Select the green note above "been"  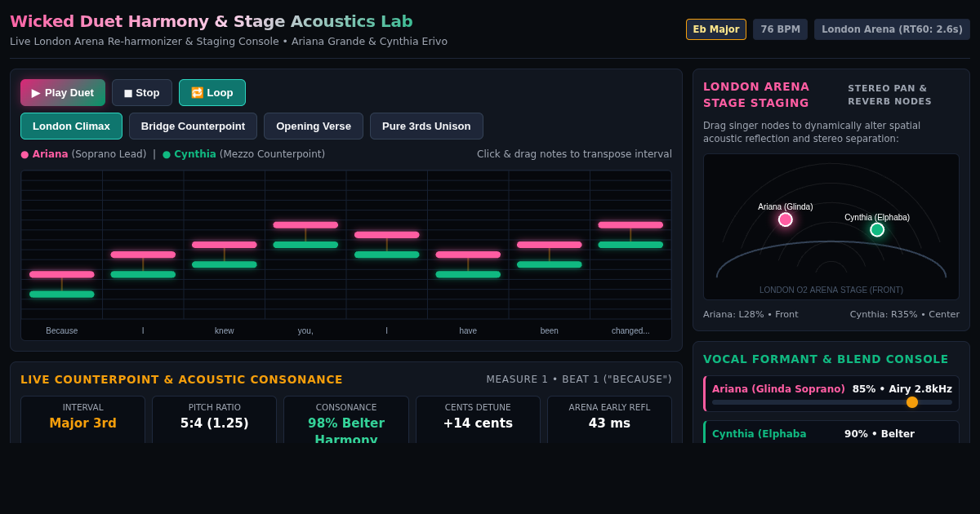550,264
